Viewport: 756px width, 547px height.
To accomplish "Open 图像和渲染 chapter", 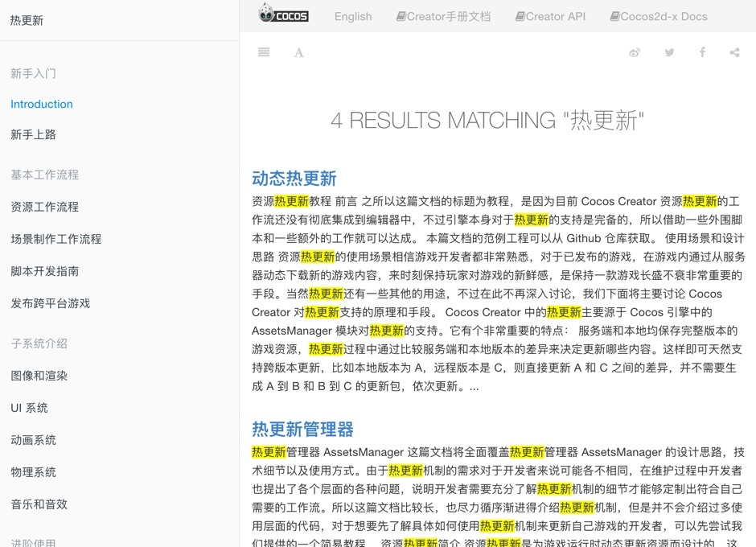I will tap(39, 376).
